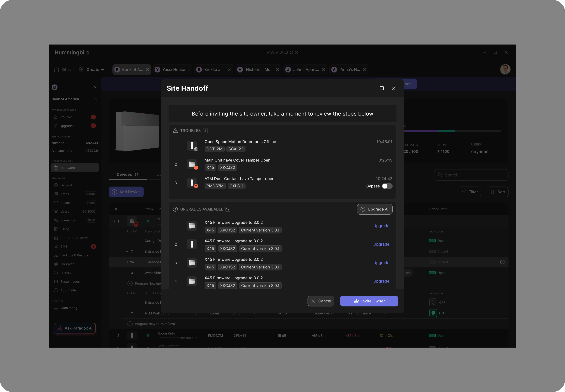Open Scenarios in sidebar
Screen dimensions: 565x392
pyautogui.click(x=75, y=220)
